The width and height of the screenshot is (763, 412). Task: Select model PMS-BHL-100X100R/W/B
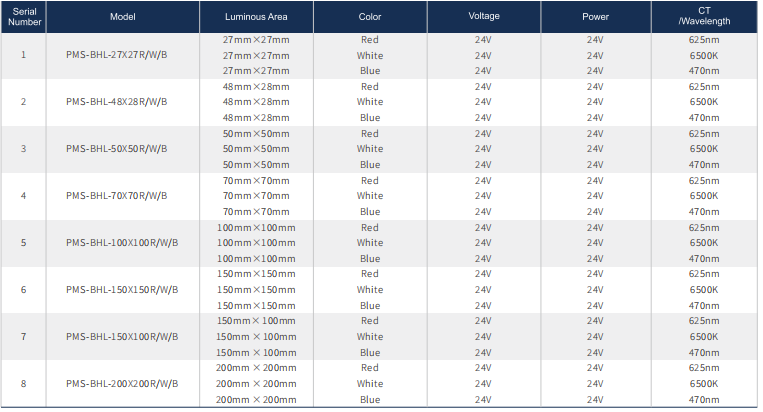click(x=122, y=243)
